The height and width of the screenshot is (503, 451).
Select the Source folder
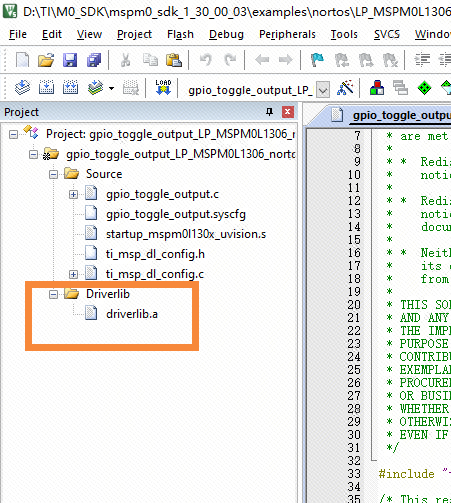tap(104, 174)
